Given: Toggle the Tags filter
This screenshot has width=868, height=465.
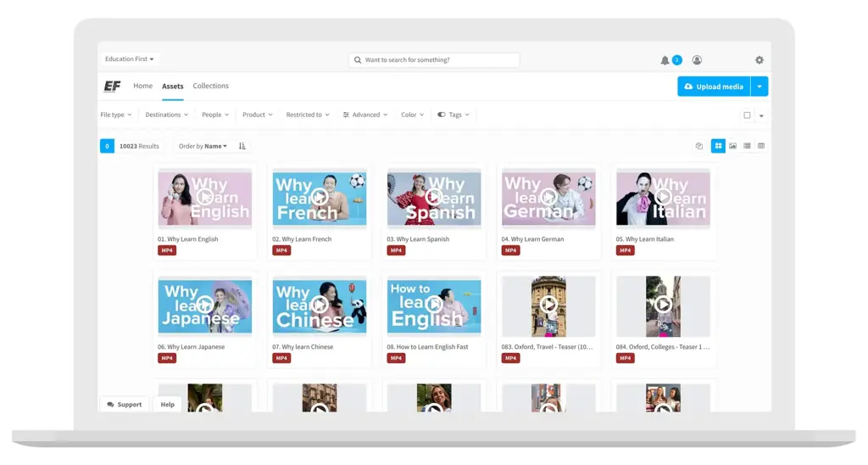Looking at the screenshot, I should pyautogui.click(x=453, y=115).
